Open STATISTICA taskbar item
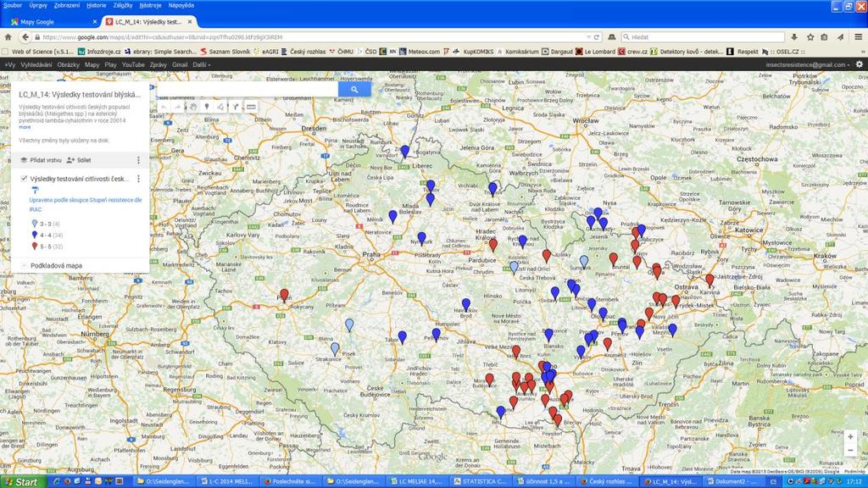The height and width of the screenshot is (488, 868). (480, 481)
